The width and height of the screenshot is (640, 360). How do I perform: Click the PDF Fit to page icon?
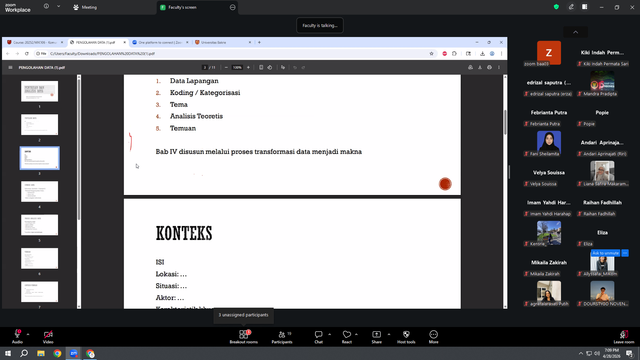click(261, 67)
